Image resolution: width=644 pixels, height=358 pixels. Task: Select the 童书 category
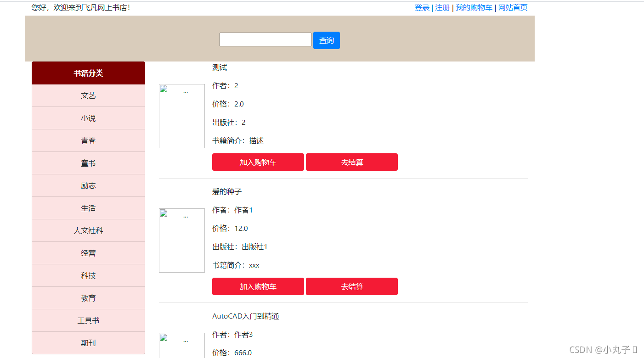click(88, 163)
